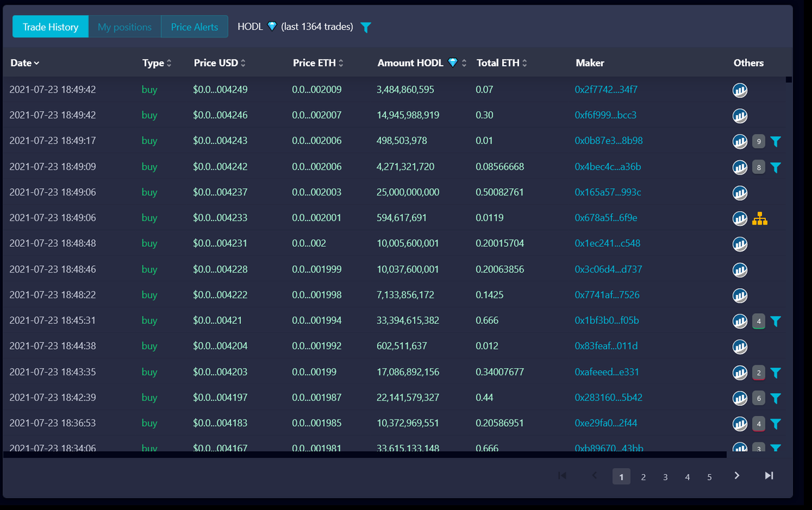Screen dimensions: 812x510
Task: Open chart icon for maker 0x3c06d4...d737
Action: [740, 270]
